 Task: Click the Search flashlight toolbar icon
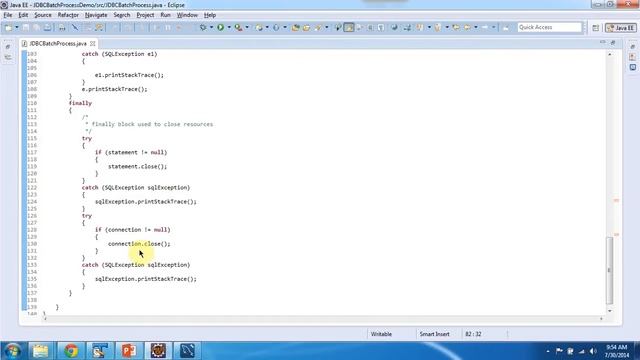pyautogui.click(x=318, y=27)
